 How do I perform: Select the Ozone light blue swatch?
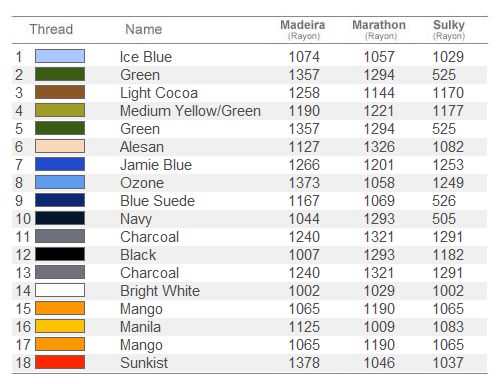pyautogui.click(x=60, y=182)
